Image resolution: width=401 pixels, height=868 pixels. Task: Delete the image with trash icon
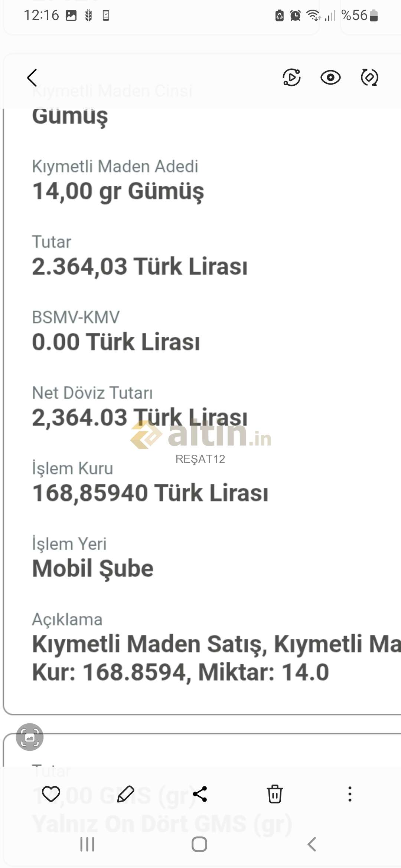pyautogui.click(x=275, y=794)
